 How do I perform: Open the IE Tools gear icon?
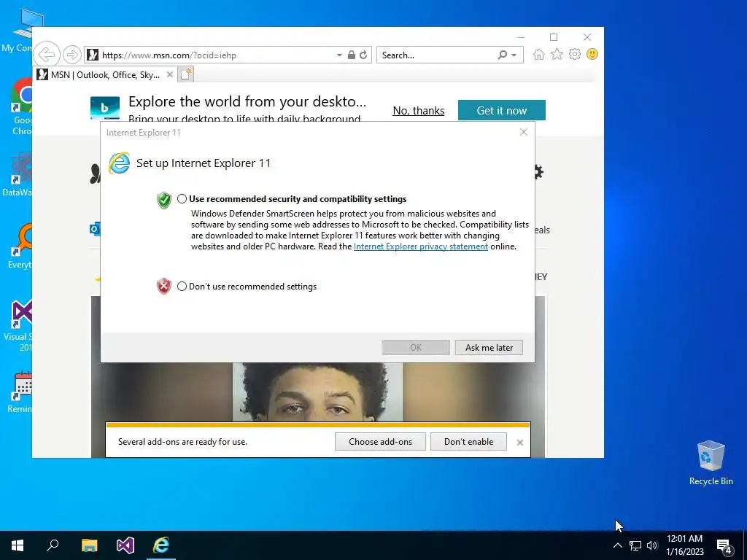click(575, 54)
